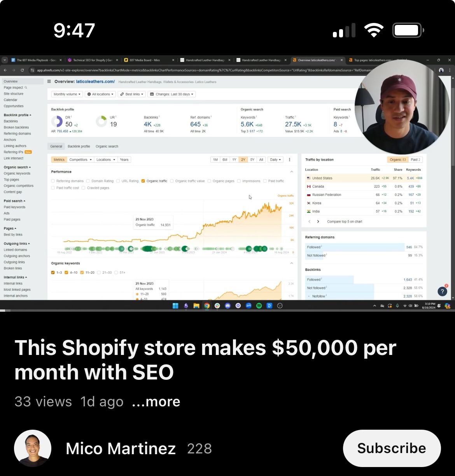Open Google Chrome from the taskbar
455x476 pixels.
pos(207,306)
